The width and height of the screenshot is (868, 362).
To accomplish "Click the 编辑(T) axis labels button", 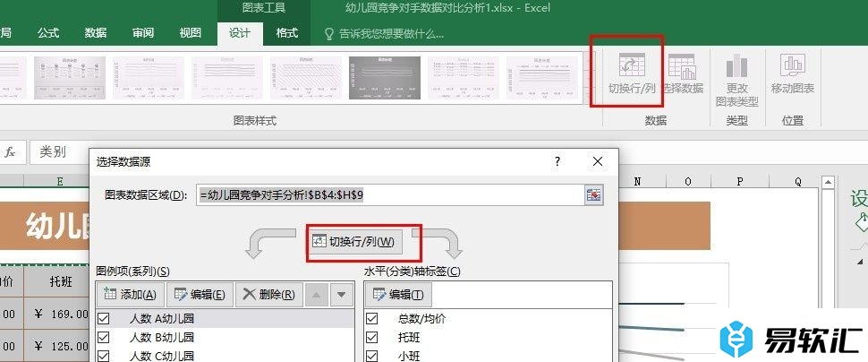I will pos(398,295).
